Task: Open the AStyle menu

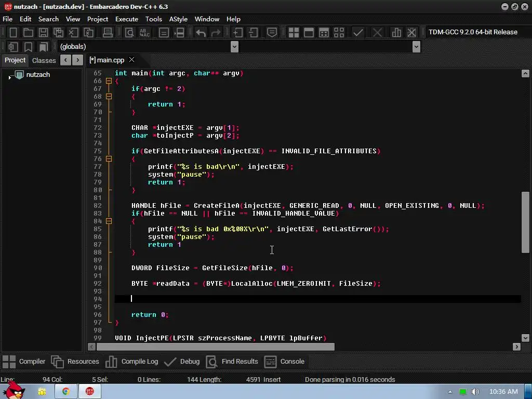Action: 178,19
